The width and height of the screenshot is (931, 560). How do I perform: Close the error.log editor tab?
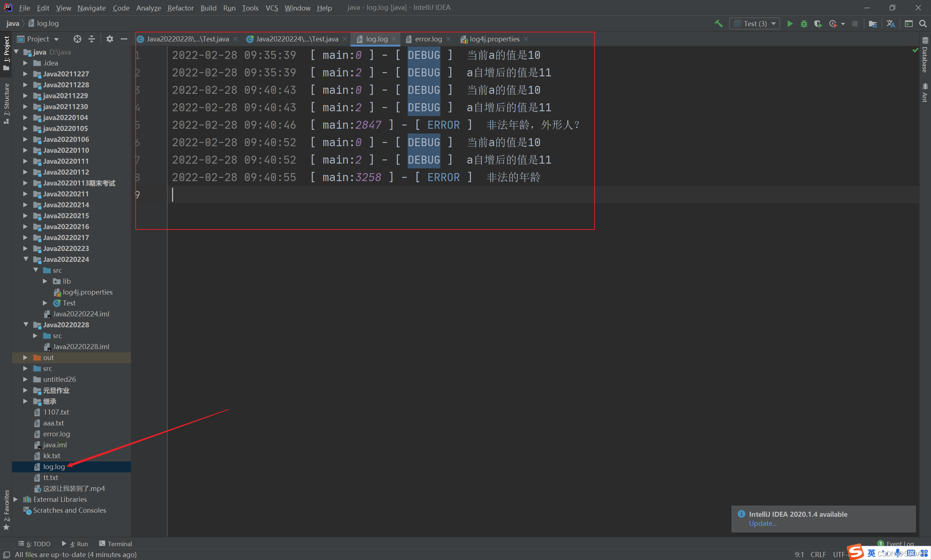pyautogui.click(x=448, y=39)
